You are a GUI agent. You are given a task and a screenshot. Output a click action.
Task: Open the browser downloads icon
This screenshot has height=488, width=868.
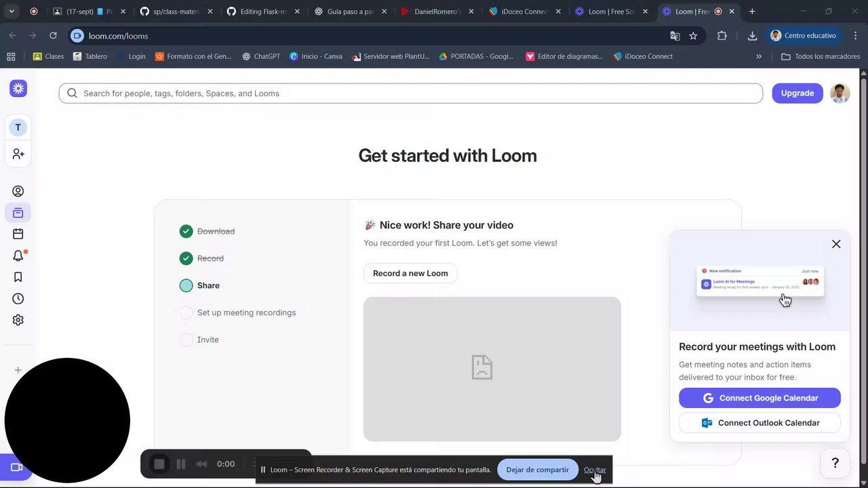pos(752,36)
